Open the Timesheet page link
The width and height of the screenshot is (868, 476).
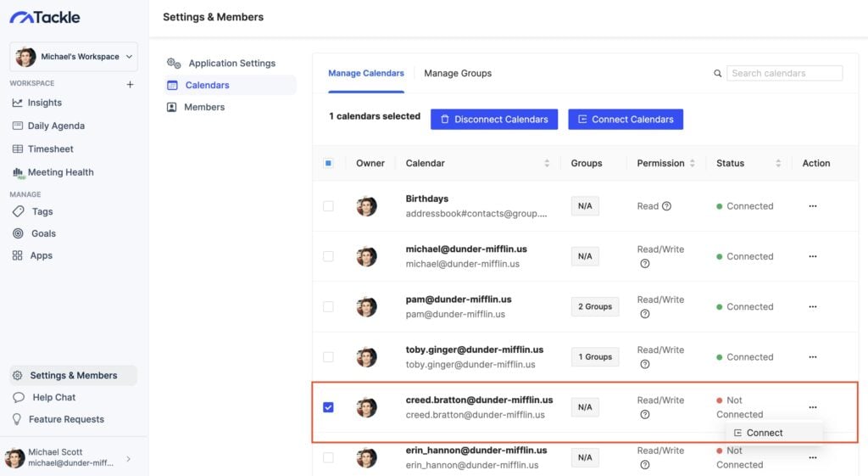pos(50,149)
